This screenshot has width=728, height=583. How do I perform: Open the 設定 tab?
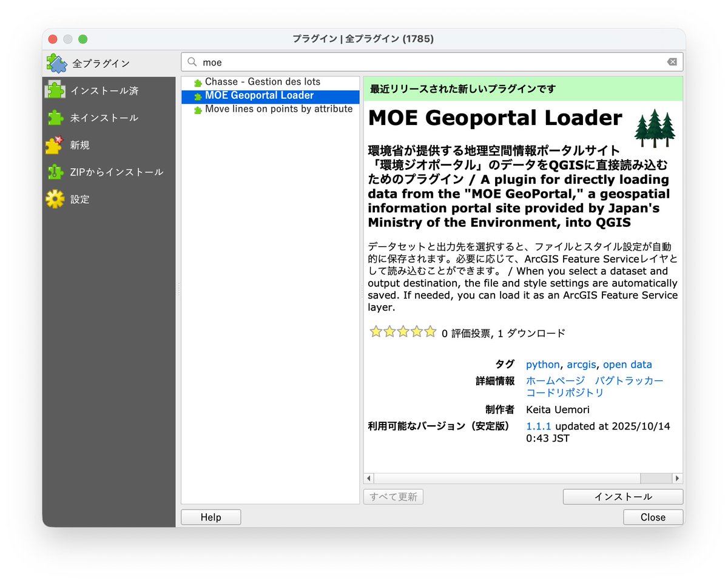(109, 199)
